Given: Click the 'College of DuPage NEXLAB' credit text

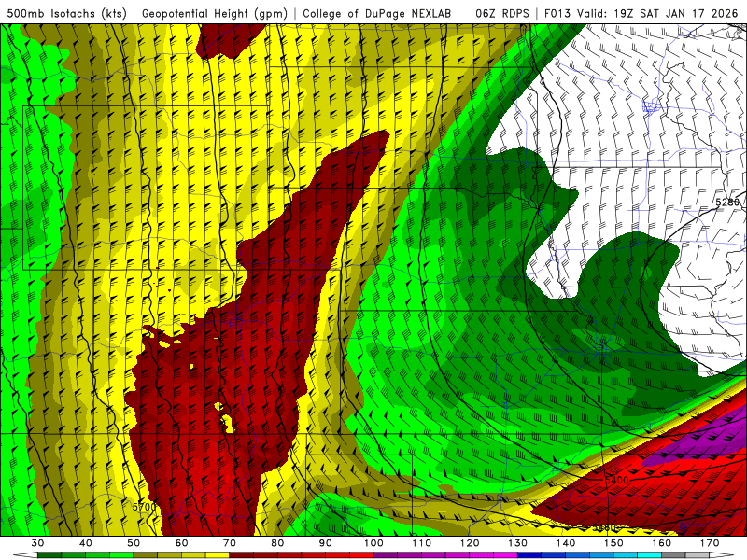Looking at the screenshot, I should 377,14.
